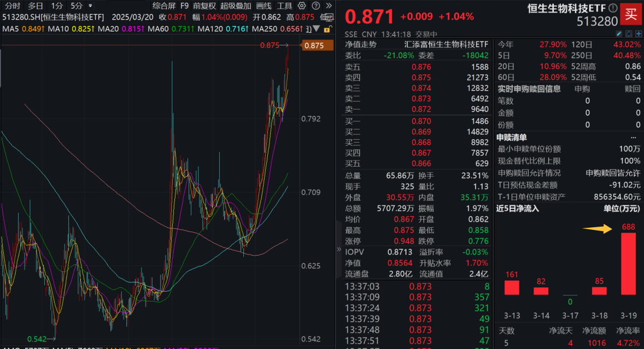The width and height of the screenshot is (644, 349).
Task: Open the 工具 tools menu
Action: pos(285,6)
